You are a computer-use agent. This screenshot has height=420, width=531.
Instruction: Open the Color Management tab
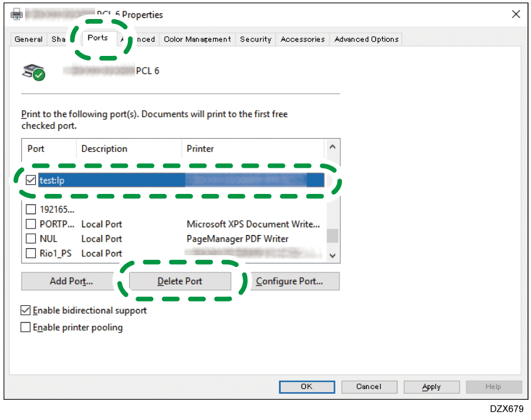(x=197, y=39)
